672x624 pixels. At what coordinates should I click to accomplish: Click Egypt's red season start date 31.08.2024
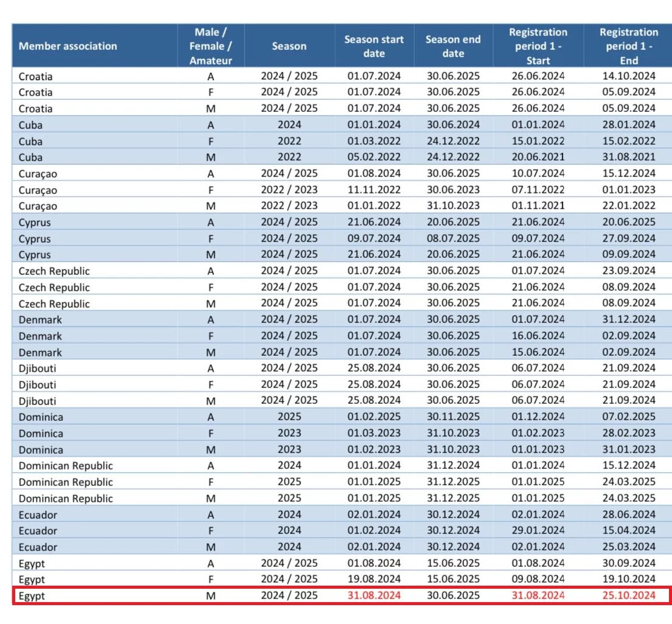click(374, 595)
